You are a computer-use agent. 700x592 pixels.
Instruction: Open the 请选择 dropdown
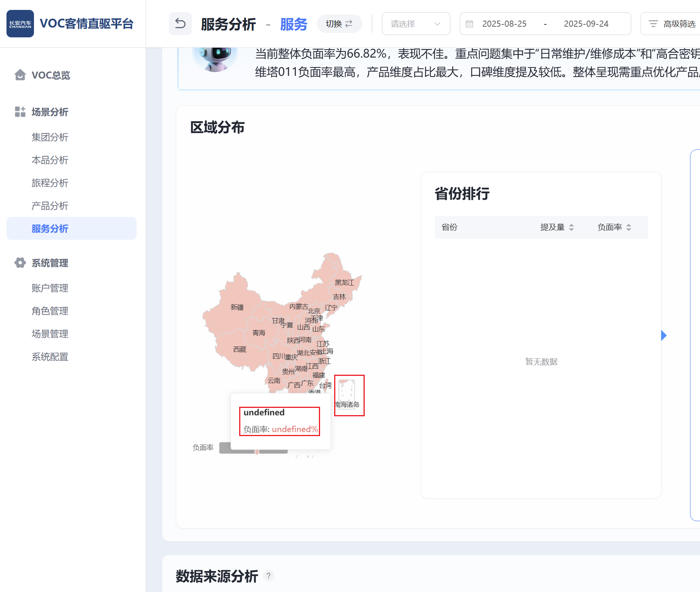pos(415,24)
